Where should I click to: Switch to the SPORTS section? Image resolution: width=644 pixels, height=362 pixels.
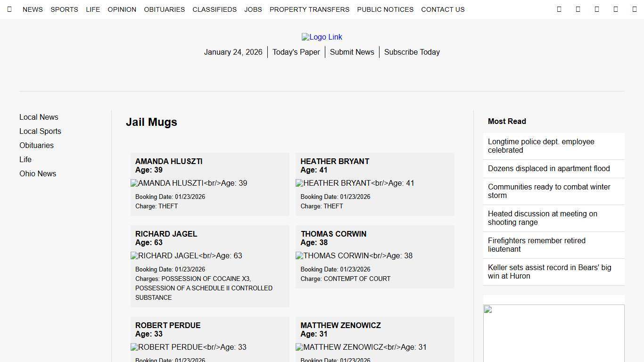click(x=64, y=9)
